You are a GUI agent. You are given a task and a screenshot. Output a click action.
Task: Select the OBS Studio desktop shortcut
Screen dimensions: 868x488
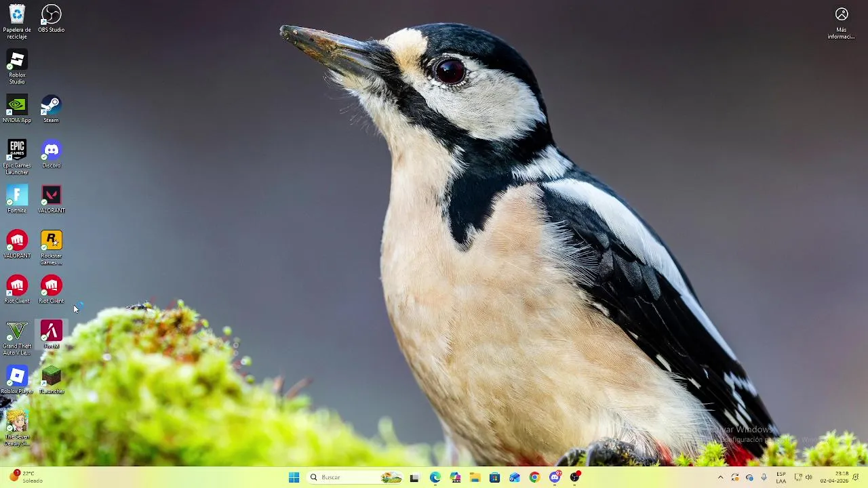(52, 18)
